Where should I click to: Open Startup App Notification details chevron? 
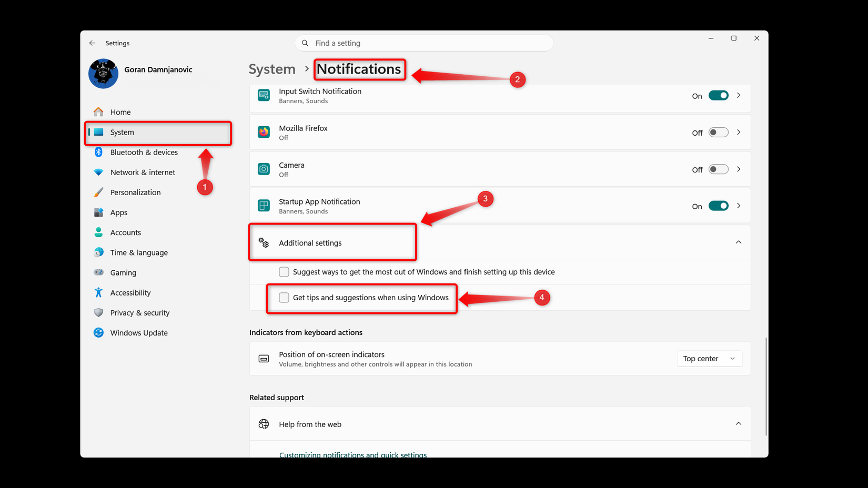739,206
